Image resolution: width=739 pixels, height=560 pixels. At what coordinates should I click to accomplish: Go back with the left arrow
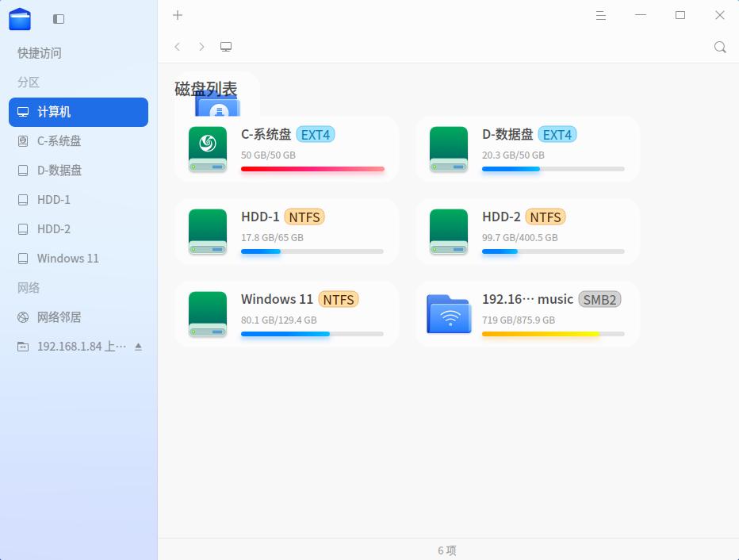177,47
